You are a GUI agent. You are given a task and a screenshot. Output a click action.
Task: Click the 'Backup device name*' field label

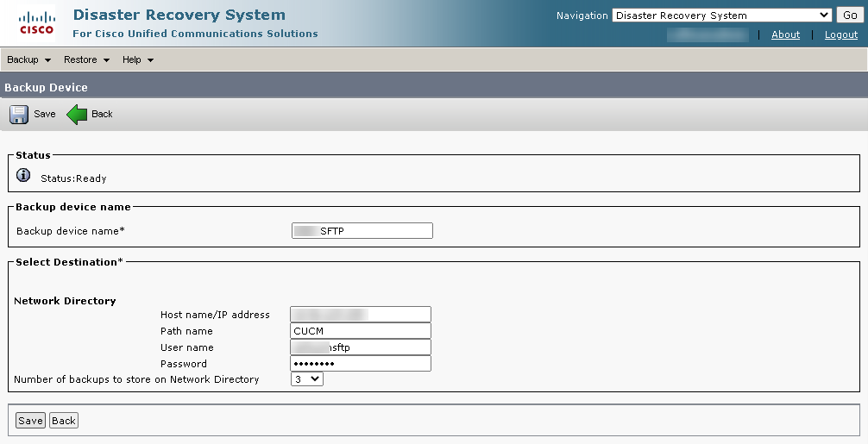[70, 231]
